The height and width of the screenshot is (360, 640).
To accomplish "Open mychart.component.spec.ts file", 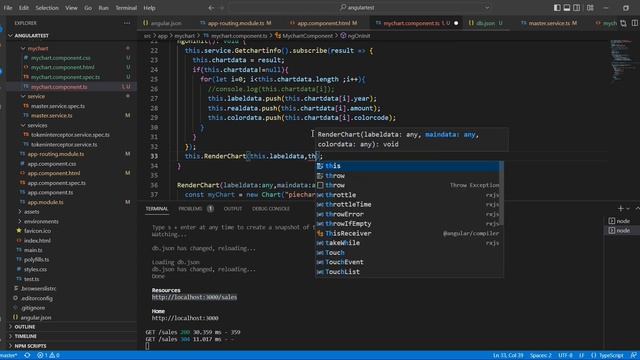I will [65, 77].
